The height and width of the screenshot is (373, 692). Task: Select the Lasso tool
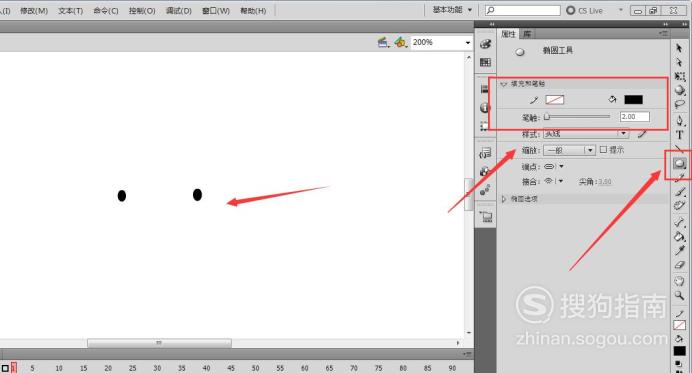[680, 104]
